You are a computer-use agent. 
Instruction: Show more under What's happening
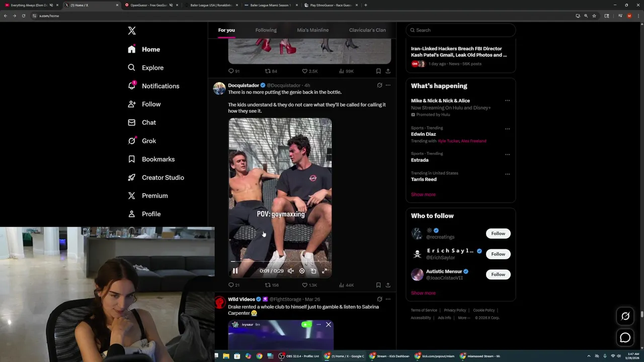click(x=423, y=195)
